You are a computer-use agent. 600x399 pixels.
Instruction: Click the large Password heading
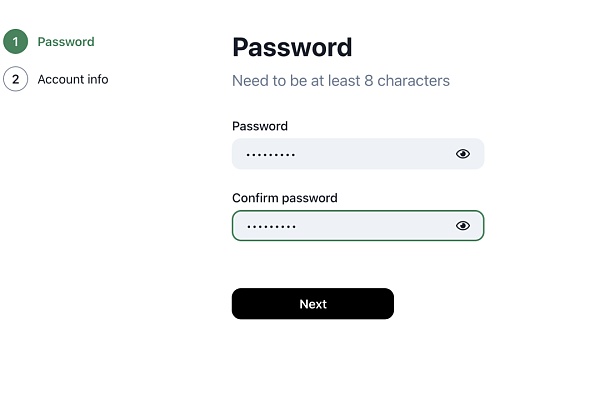point(292,47)
